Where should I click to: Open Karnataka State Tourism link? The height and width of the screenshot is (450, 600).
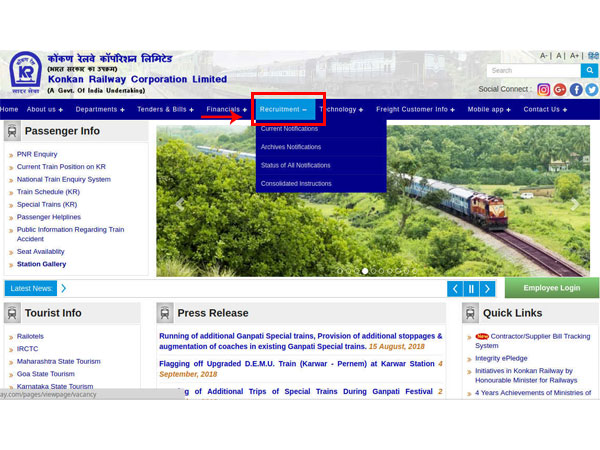click(55, 386)
